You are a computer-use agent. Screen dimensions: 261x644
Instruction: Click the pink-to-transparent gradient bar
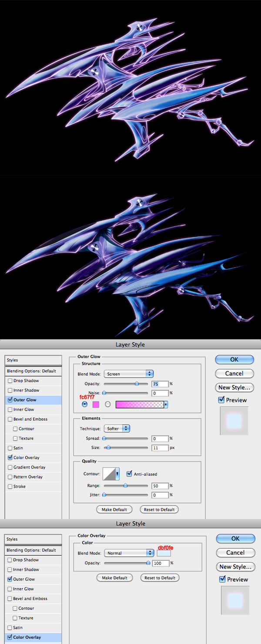(x=140, y=405)
